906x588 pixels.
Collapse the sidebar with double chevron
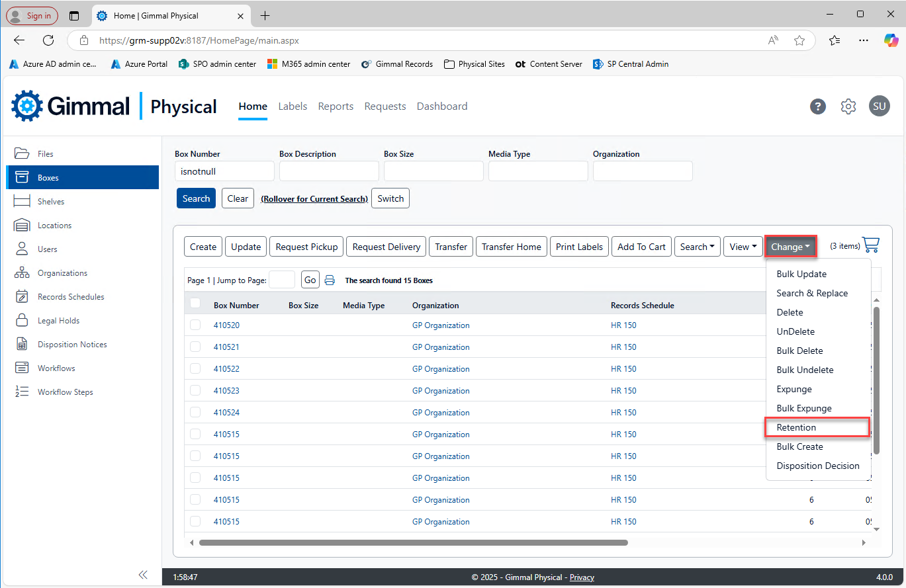(143, 575)
